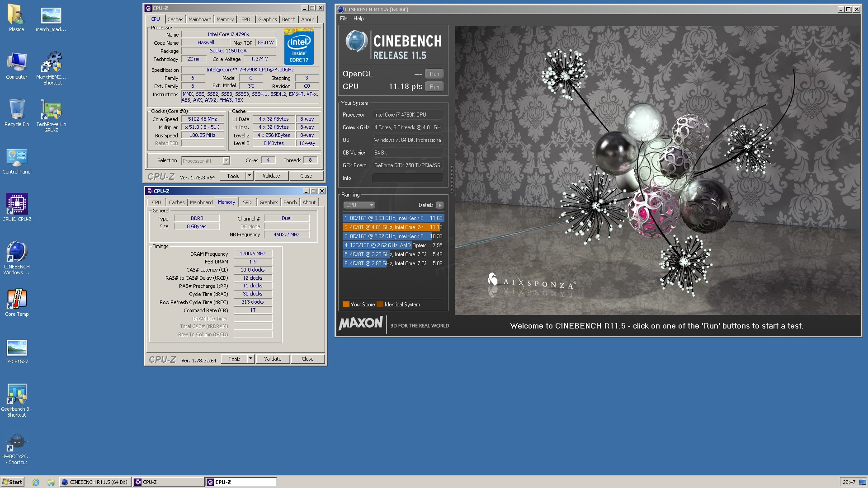Switch to Mainboard tab in top CPU-Z window
This screenshot has height=488, width=868.
tap(200, 19)
